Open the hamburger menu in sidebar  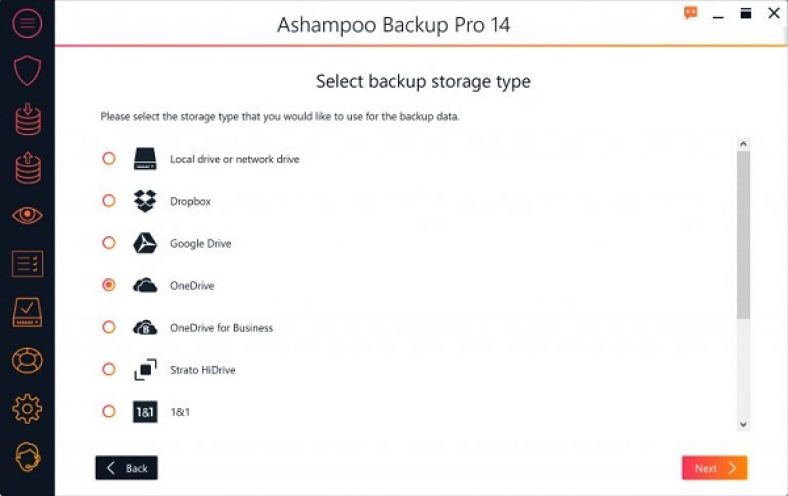(x=27, y=23)
